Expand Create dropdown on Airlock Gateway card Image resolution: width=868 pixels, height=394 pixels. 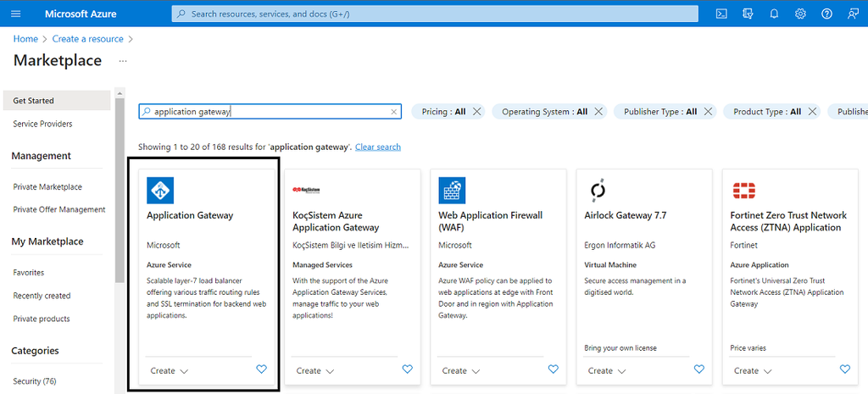click(x=607, y=371)
